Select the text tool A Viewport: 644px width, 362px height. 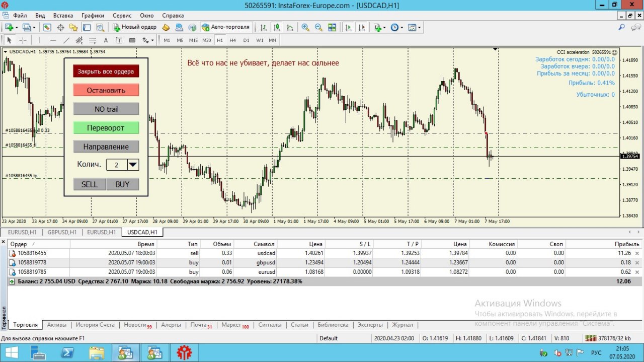point(106,40)
